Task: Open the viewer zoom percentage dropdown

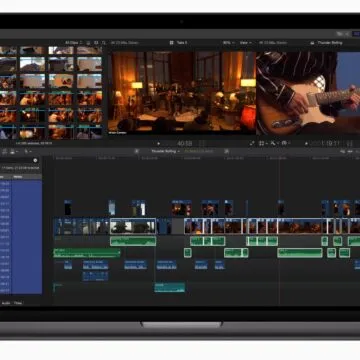Action: 228,43
